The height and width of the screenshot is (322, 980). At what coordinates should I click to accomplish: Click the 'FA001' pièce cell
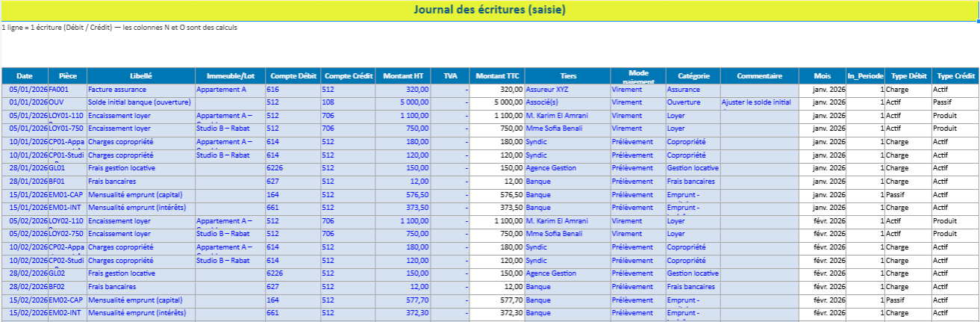point(67,89)
